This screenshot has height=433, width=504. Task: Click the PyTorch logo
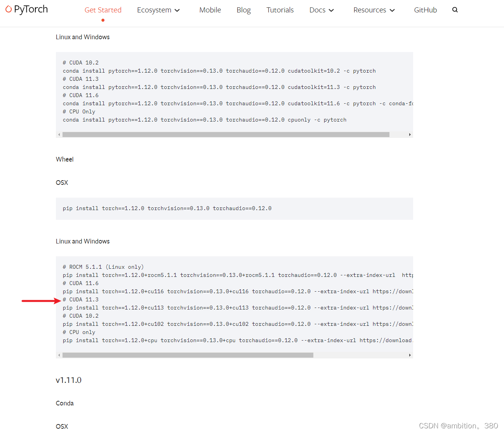(26, 9)
